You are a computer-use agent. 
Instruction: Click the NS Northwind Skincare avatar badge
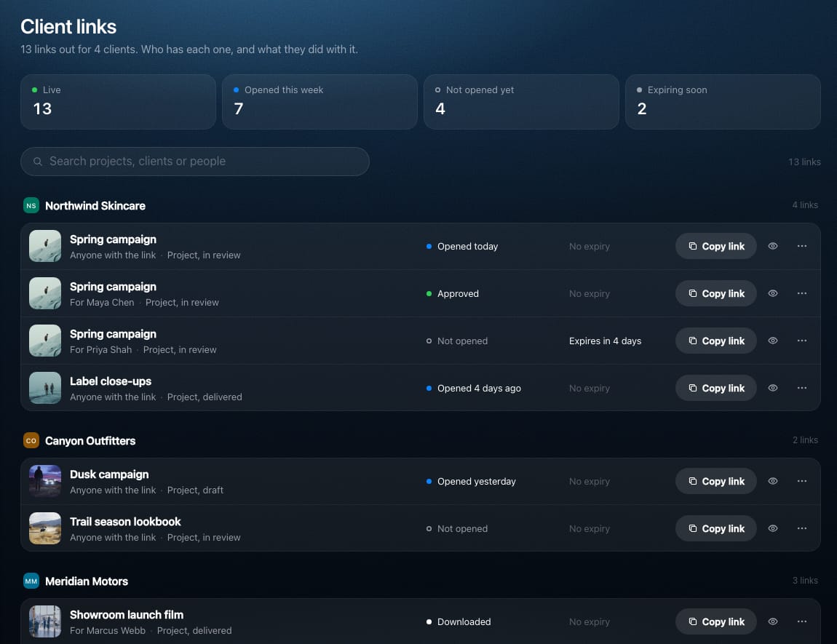[x=31, y=205]
